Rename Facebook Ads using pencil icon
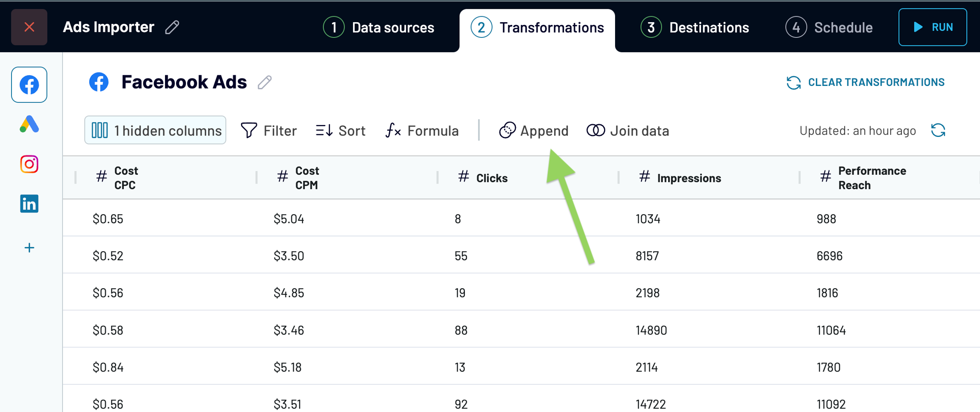Screen dimensions: 980x412 (265, 82)
